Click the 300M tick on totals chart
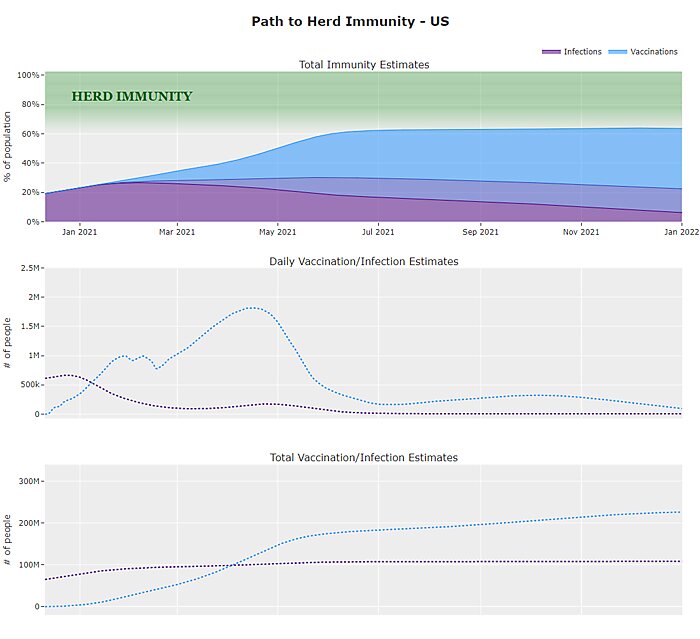The height and width of the screenshot is (639, 700). tap(27, 481)
